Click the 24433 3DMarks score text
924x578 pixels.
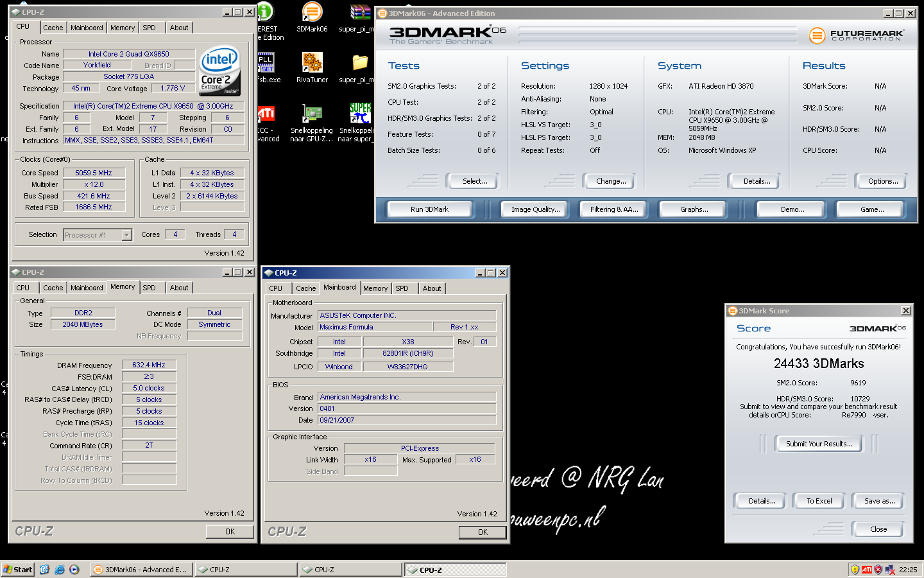[x=819, y=363]
